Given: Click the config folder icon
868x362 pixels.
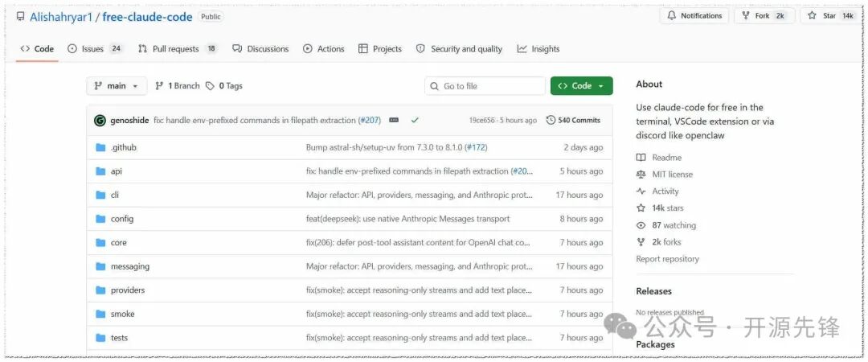Looking at the screenshot, I should (100, 219).
